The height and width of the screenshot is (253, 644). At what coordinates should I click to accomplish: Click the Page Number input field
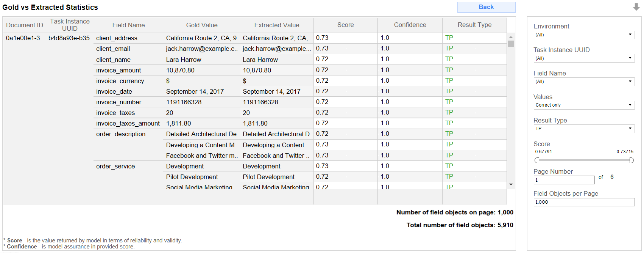pyautogui.click(x=564, y=180)
